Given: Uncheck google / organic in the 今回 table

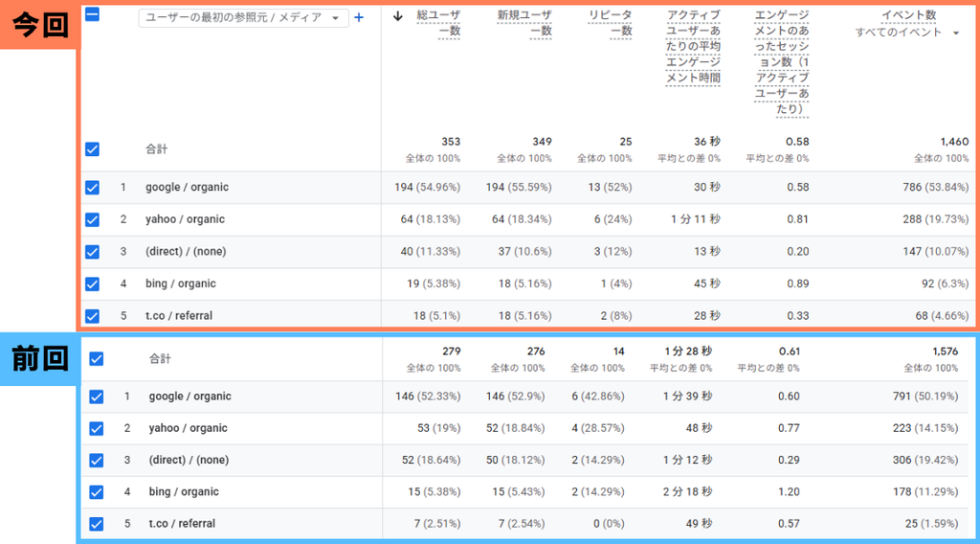Looking at the screenshot, I should (x=92, y=187).
